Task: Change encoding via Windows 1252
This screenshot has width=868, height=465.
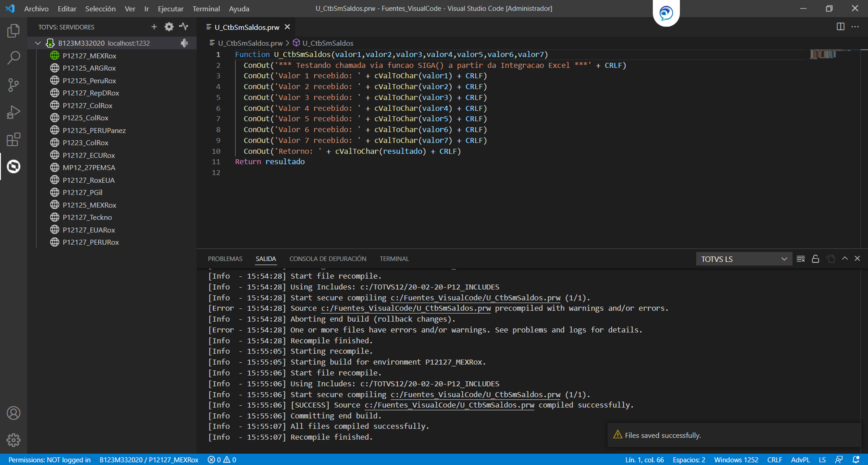Action: (736, 459)
